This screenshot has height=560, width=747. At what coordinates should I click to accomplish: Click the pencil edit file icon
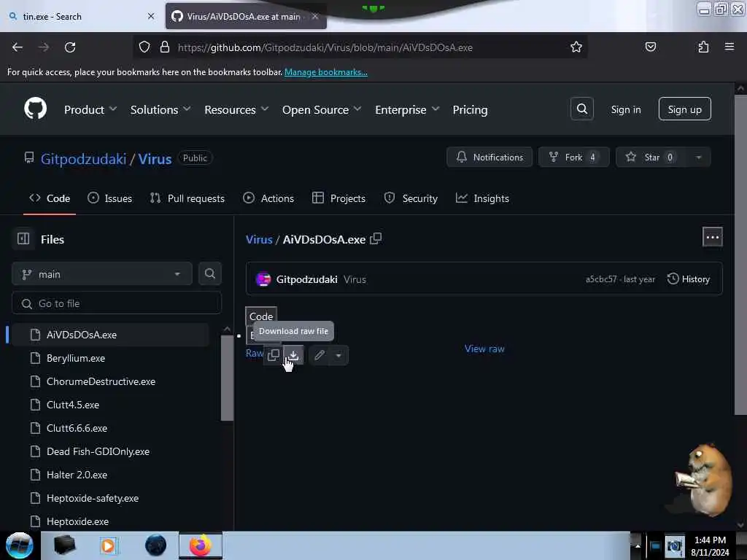click(320, 355)
